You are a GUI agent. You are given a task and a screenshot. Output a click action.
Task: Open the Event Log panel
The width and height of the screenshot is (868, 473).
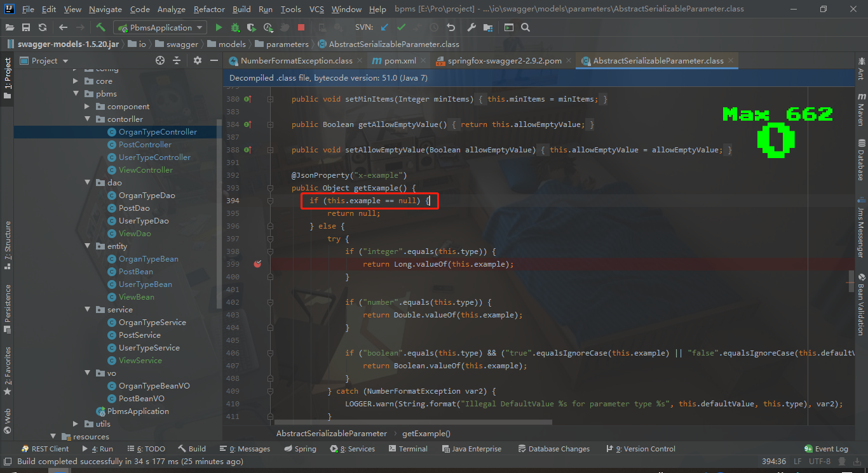coord(826,449)
